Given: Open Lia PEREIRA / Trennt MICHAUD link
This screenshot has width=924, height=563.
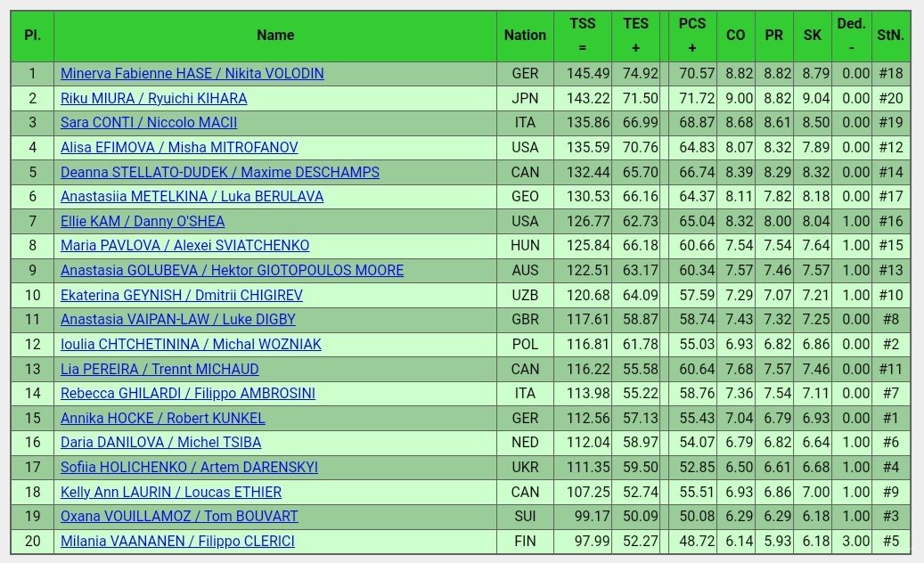Looking at the screenshot, I should 159,370.
